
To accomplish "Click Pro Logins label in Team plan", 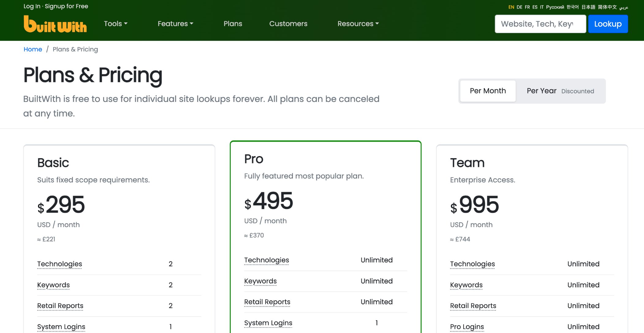I will coord(467,327).
